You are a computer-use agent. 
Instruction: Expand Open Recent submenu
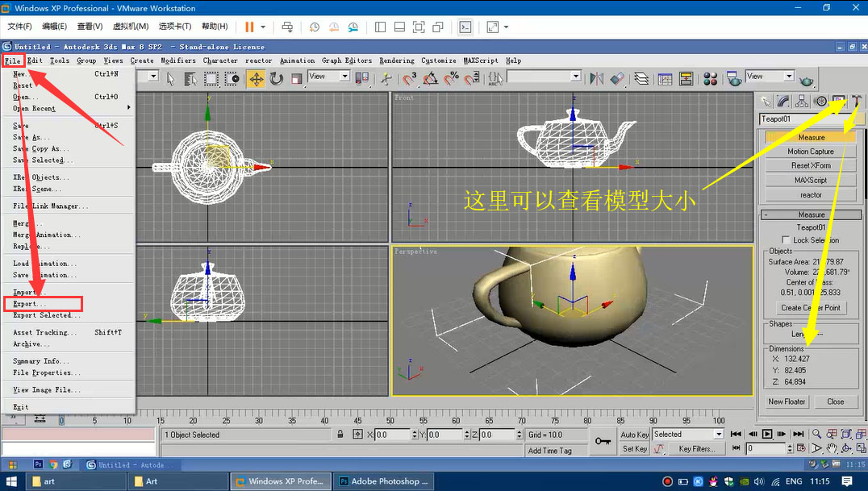69,109
